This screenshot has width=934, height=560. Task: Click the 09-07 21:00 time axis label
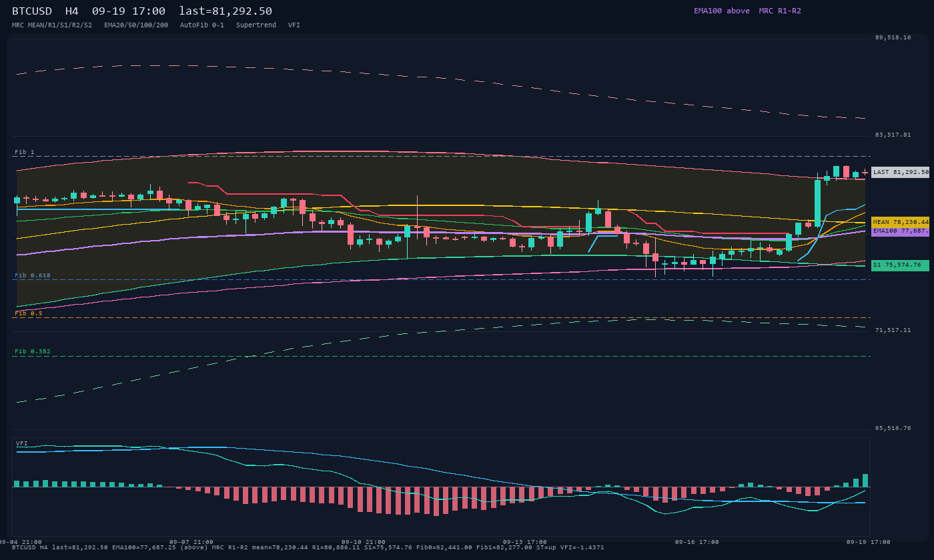(191, 542)
